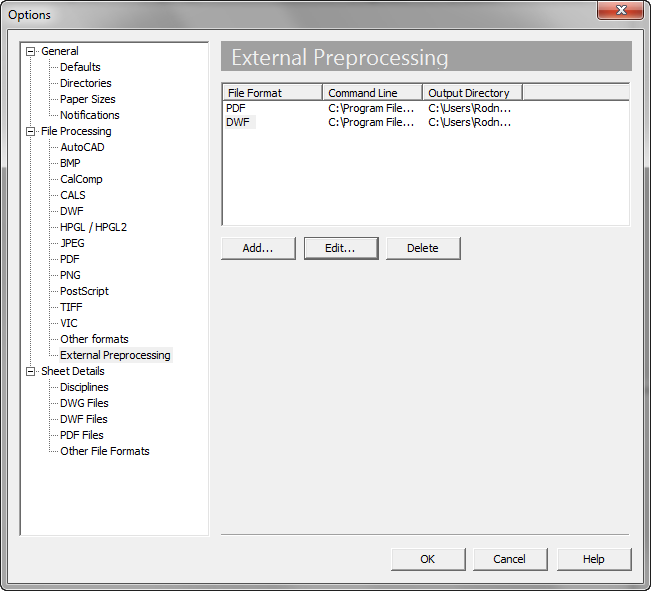This screenshot has width=651, height=591.
Task: Collapse the General tree node
Action: coord(30,51)
